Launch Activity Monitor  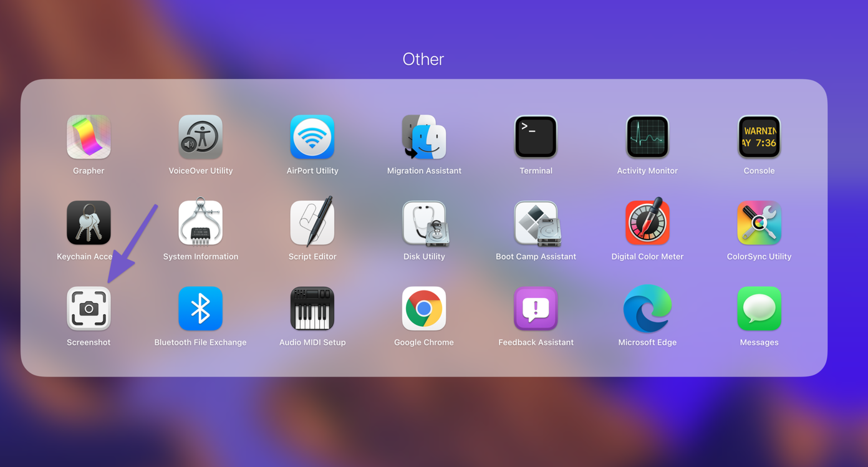[x=647, y=137]
